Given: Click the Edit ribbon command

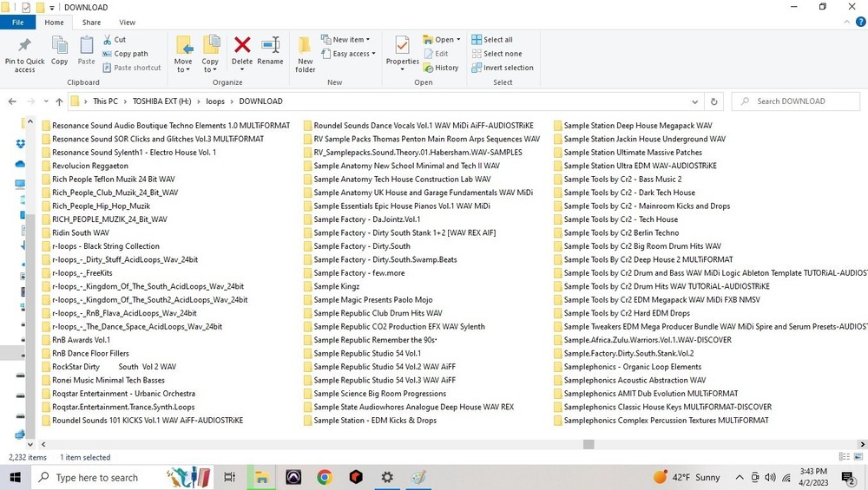Looking at the screenshot, I should [x=436, y=54].
